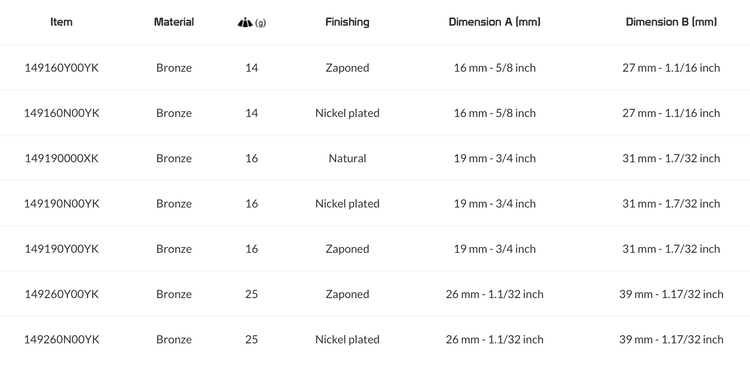Click the Natural finishing cell
The width and height of the screenshot is (750, 366).
pos(347,158)
